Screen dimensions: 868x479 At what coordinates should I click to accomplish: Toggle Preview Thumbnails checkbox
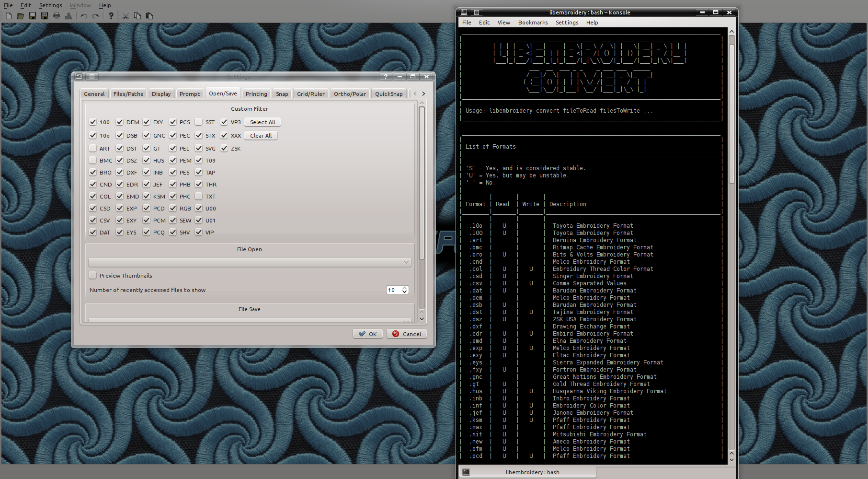click(x=93, y=275)
